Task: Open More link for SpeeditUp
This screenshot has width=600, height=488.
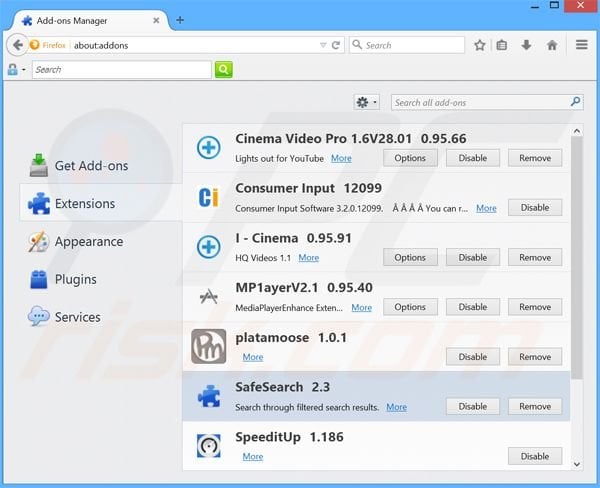Action: (x=253, y=457)
